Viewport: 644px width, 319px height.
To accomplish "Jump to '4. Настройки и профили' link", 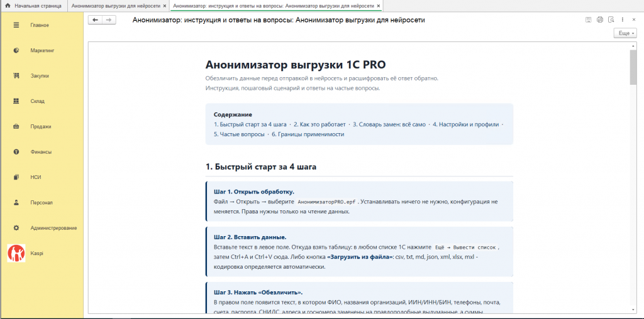I will tap(466, 124).
